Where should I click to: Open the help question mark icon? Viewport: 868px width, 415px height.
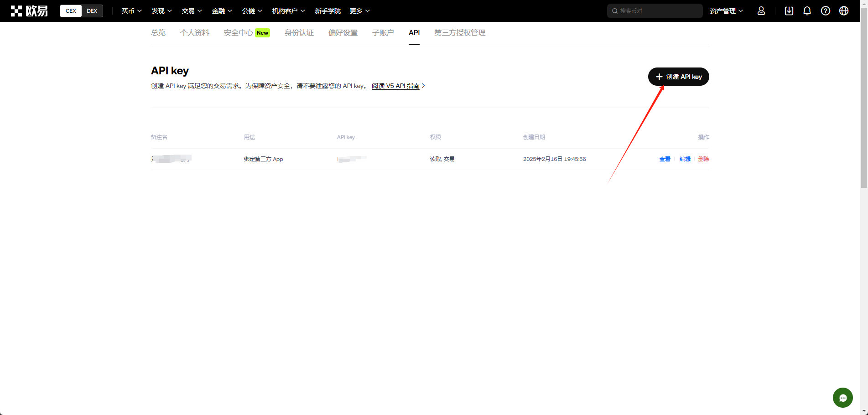click(x=825, y=11)
